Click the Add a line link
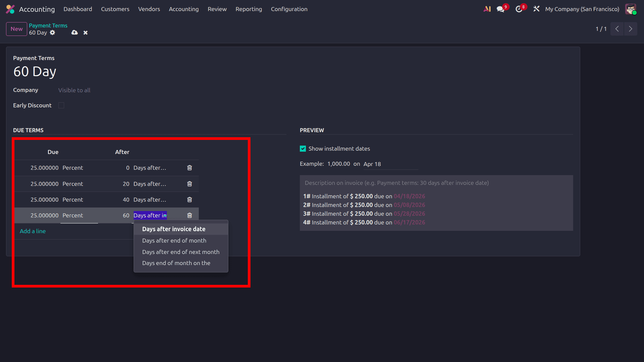This screenshot has height=362, width=644. pyautogui.click(x=33, y=231)
